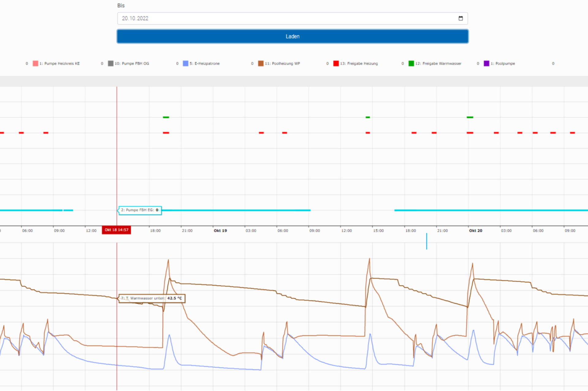Toggle legend swatch for Pumpe Heizkreis KE
This screenshot has height=391, width=588.
click(x=36, y=63)
